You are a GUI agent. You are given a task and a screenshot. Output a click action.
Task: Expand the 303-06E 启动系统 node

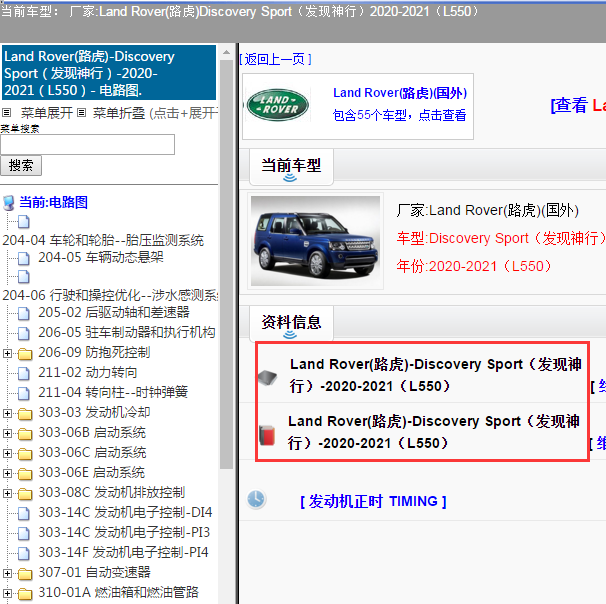coord(7,473)
